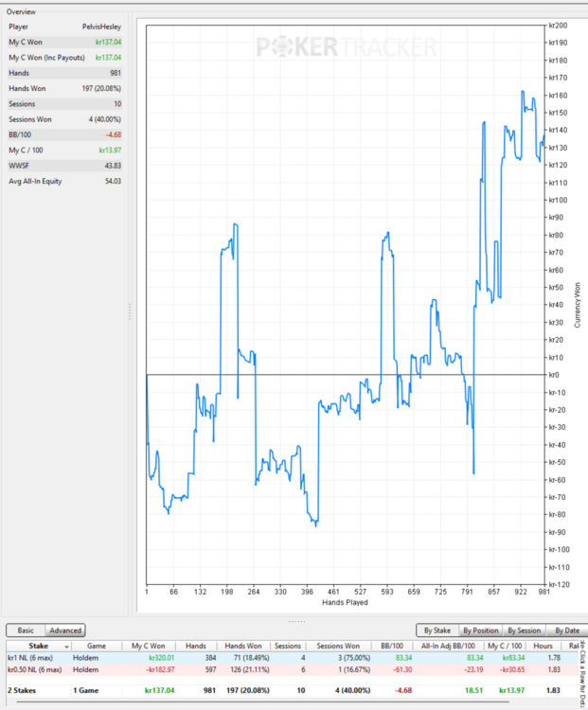Select the By Position view

coord(481,630)
